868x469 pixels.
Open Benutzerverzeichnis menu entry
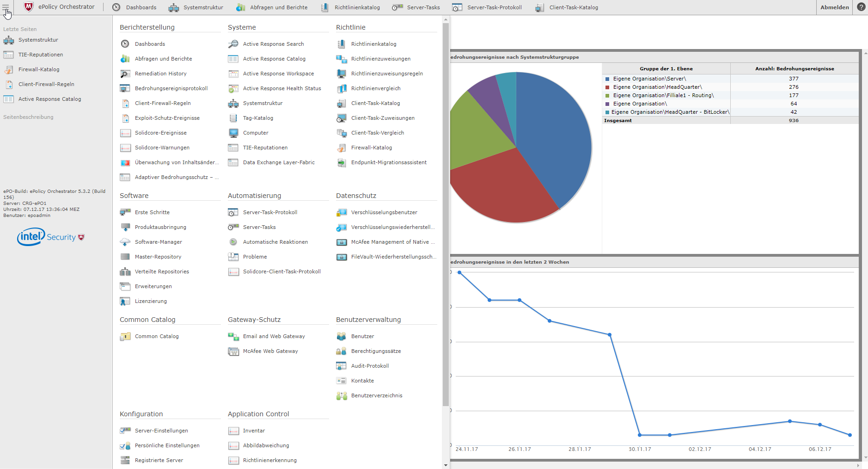point(377,395)
